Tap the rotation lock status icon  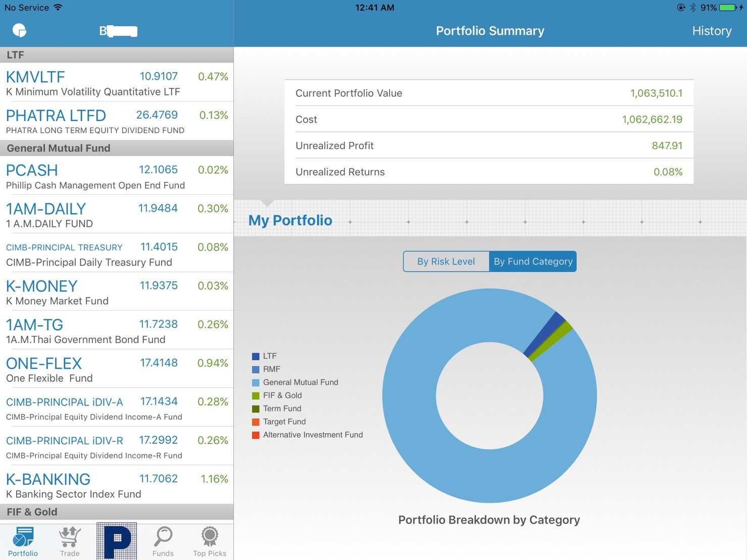[x=681, y=8]
